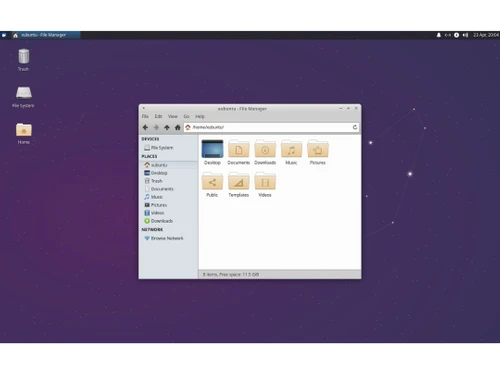Click the status bar free space text
Viewport: 500px width, 375px height.
tap(231, 274)
